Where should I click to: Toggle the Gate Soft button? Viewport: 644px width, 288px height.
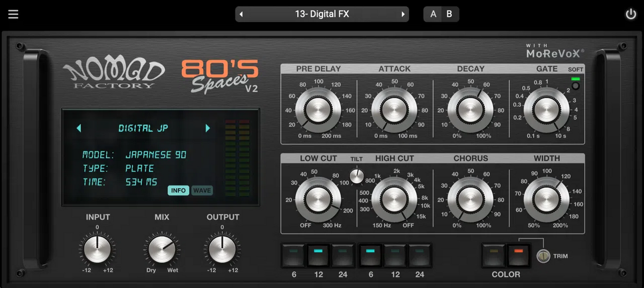point(576,86)
